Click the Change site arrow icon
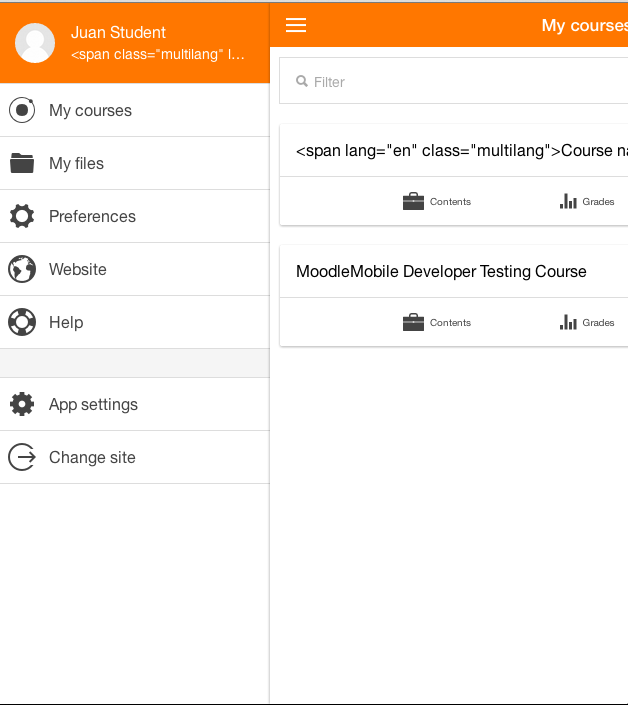 click(x=22, y=457)
